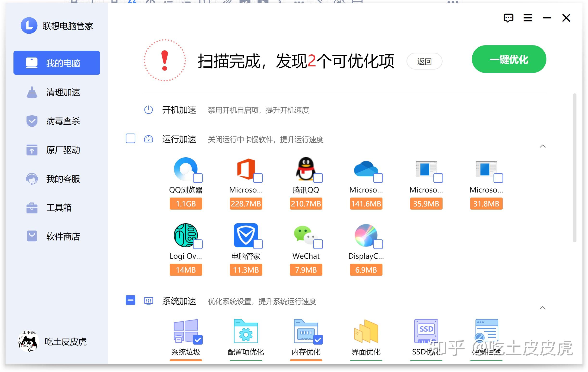Open the 吃土皮皮虎 user profile avatar
This screenshot has width=588, height=372.
[x=28, y=341]
